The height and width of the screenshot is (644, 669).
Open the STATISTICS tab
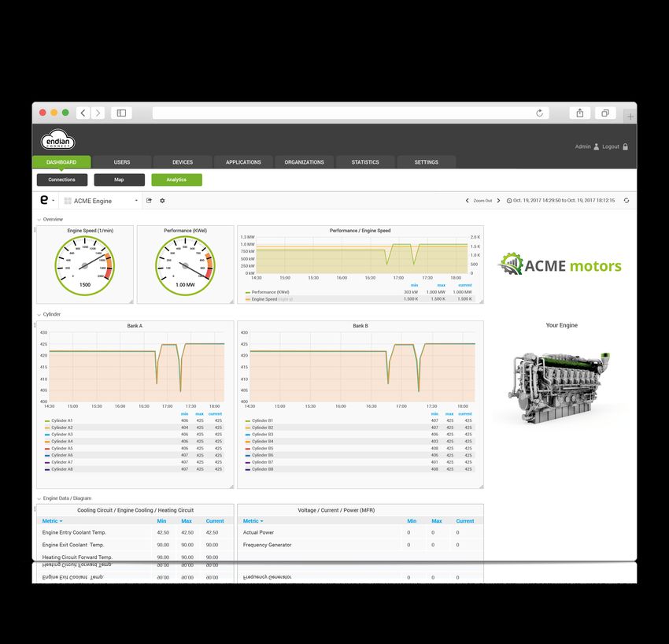(365, 162)
